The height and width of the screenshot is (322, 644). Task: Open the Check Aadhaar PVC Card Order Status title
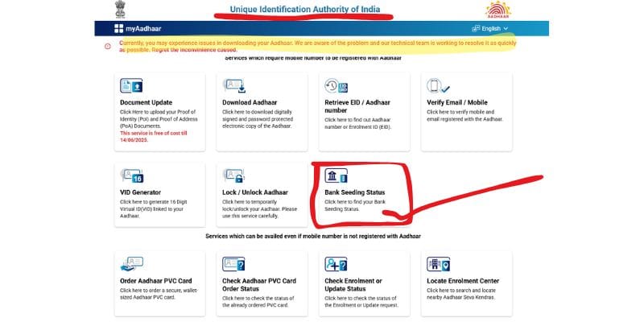pyautogui.click(x=259, y=285)
